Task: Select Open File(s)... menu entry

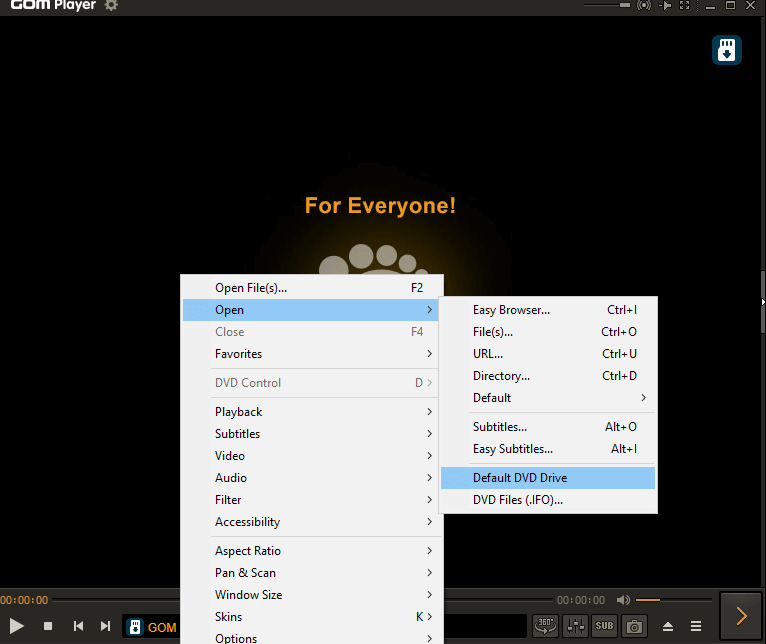Action: tap(311, 288)
